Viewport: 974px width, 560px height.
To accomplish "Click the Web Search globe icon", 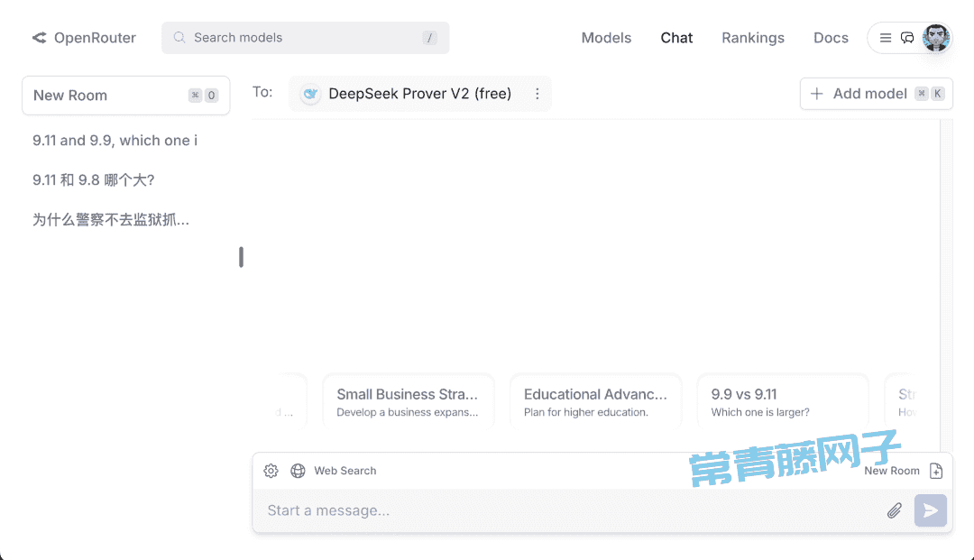I will point(299,471).
